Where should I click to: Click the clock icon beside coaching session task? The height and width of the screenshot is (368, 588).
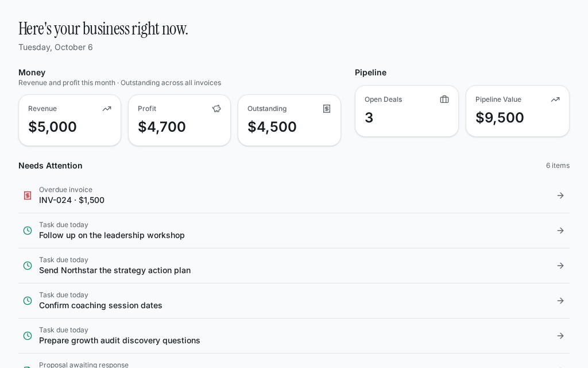[x=28, y=301]
